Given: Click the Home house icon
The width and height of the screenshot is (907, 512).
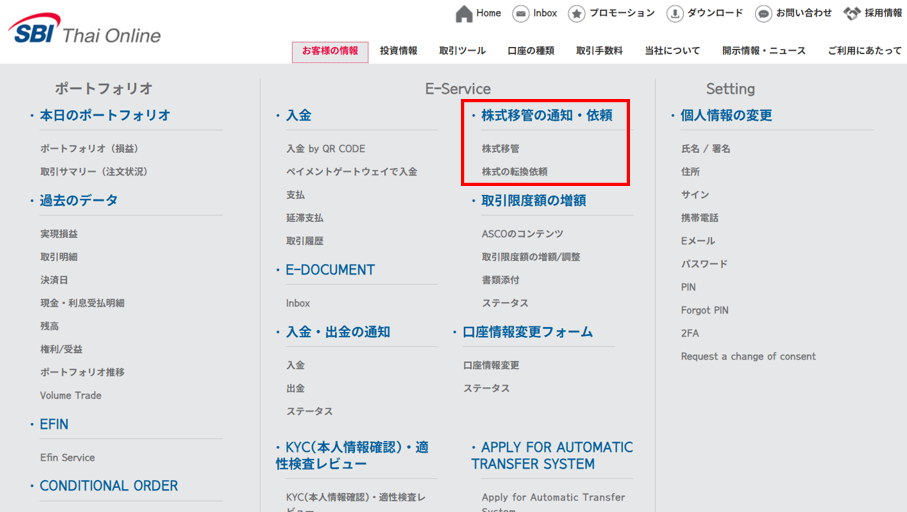Looking at the screenshot, I should 464,13.
